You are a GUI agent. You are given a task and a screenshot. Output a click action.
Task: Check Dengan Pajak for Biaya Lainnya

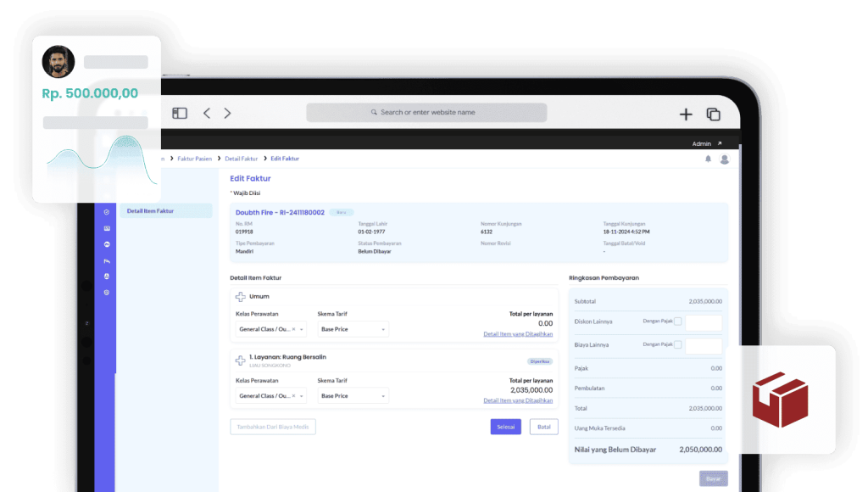678,344
